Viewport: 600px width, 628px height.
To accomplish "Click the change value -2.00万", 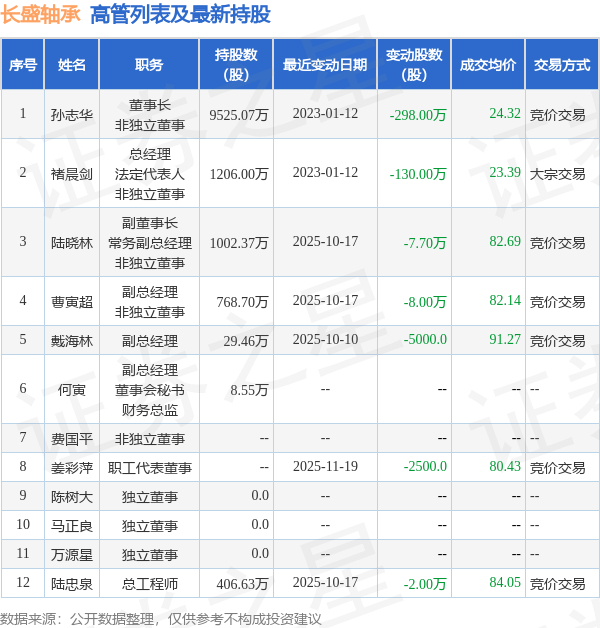I will coord(425,584).
